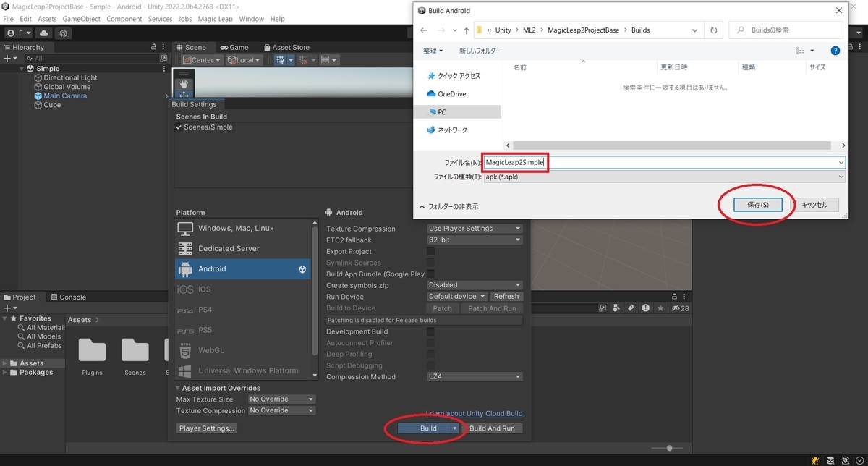
Task: Open Learn about Unity Cloud Build link
Action: (x=475, y=414)
